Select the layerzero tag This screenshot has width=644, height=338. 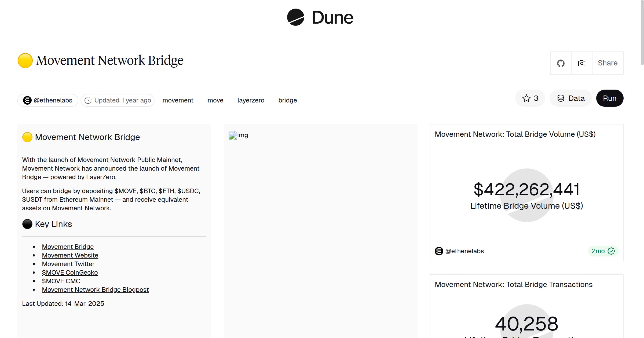point(251,100)
